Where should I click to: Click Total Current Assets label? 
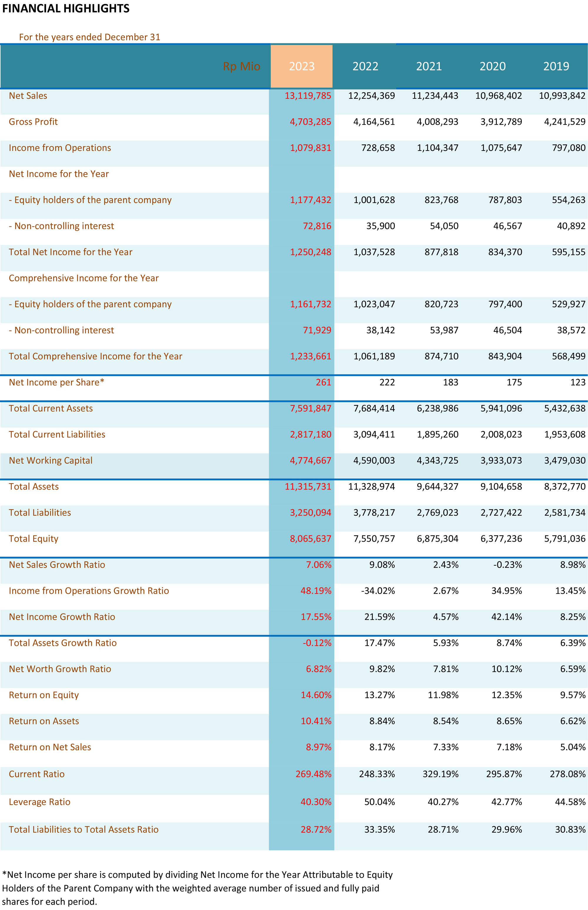(x=51, y=408)
